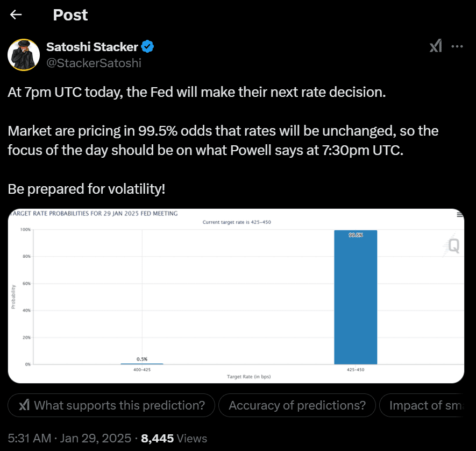This screenshot has width=476, height=451.
Task: Click the partially visible 'Impact of sm...' suggestion
Action: 430,405
